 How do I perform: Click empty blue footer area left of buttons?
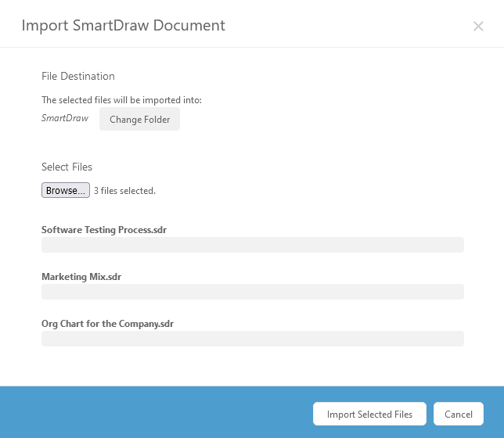pyautogui.click(x=157, y=412)
